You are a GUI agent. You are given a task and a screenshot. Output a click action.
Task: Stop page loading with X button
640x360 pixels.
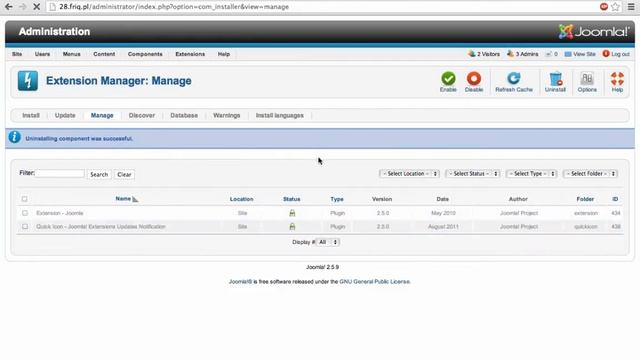coord(36,7)
